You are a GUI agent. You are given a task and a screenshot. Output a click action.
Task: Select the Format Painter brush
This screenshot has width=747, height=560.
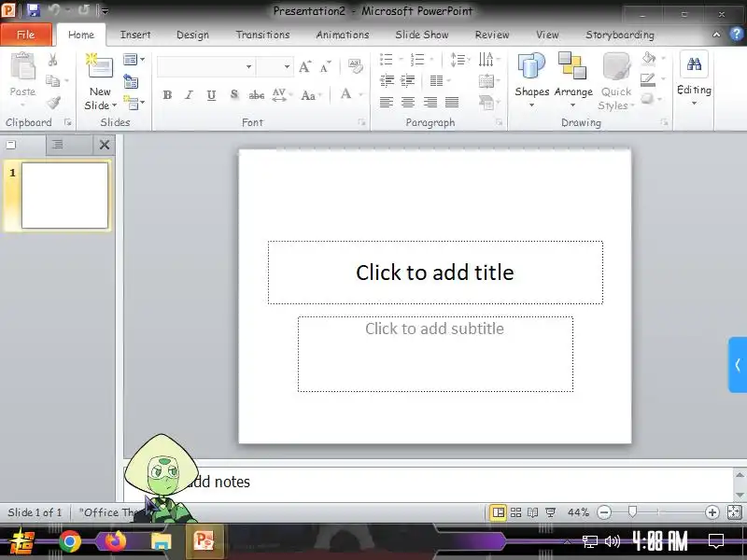(53, 102)
